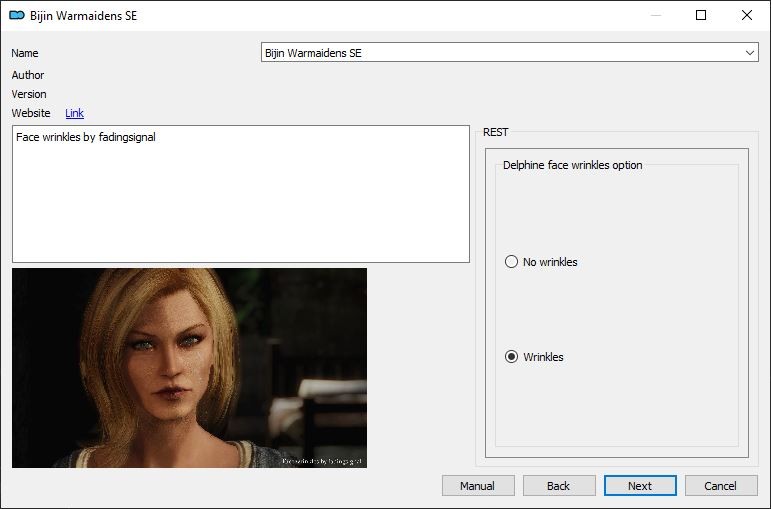
Task: Click the installer app icon in title bar
Action: tap(17, 15)
